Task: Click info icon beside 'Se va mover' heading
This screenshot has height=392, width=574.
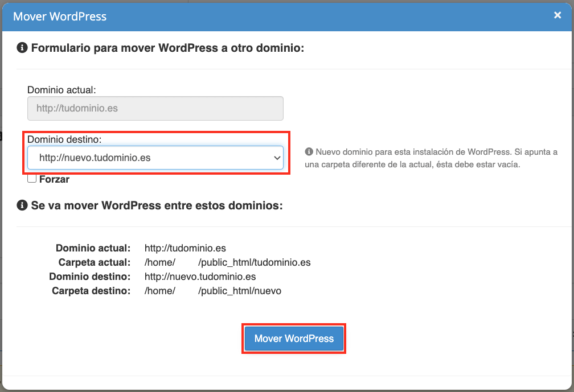Action: 22,205
